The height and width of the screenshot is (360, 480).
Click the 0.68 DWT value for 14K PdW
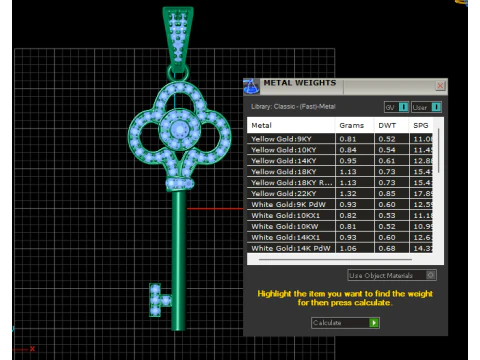(387, 249)
